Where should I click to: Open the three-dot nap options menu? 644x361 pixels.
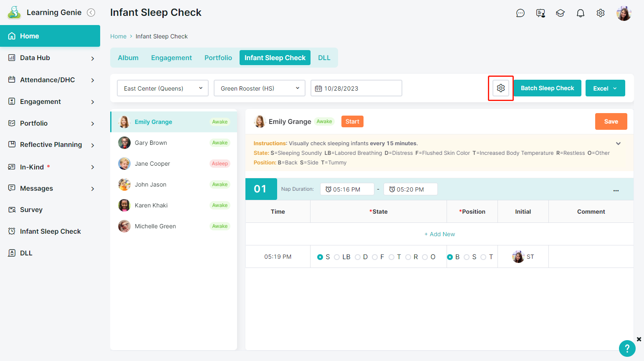(616, 190)
